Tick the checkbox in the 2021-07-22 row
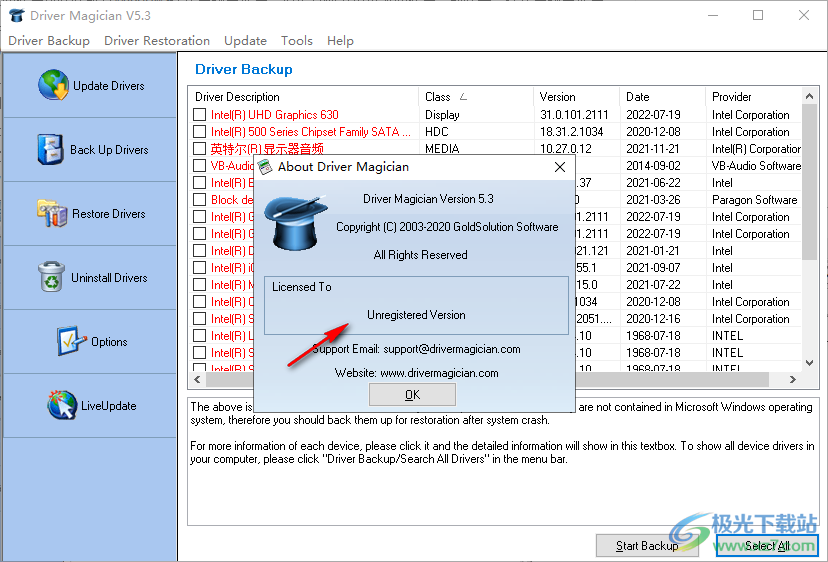The width and height of the screenshot is (828, 562). [200, 284]
